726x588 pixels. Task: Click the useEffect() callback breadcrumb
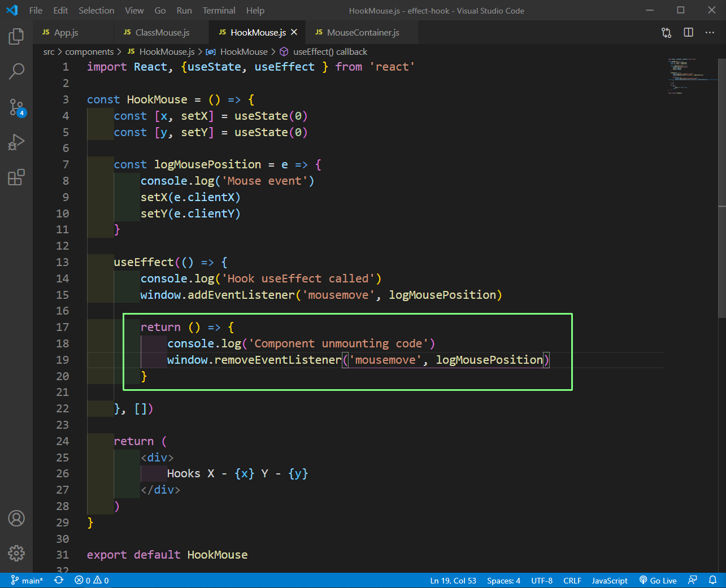(324, 51)
